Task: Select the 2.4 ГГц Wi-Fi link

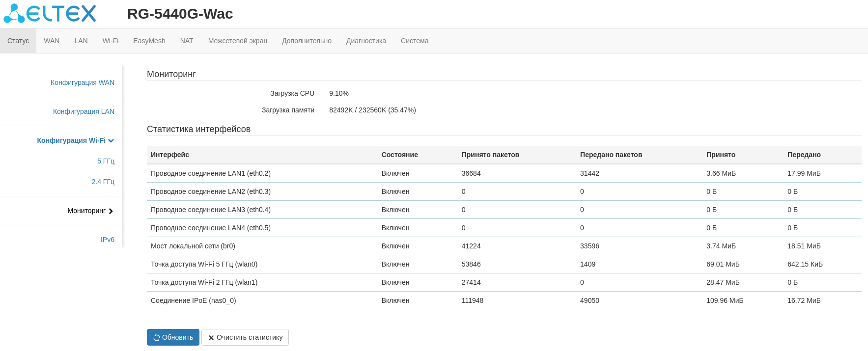Action: coord(103,182)
